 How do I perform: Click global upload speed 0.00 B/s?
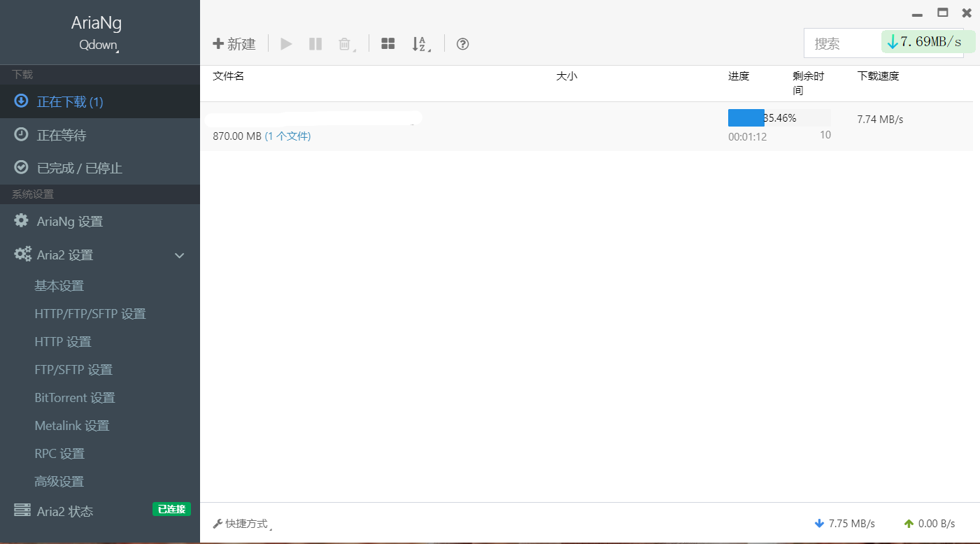930,524
